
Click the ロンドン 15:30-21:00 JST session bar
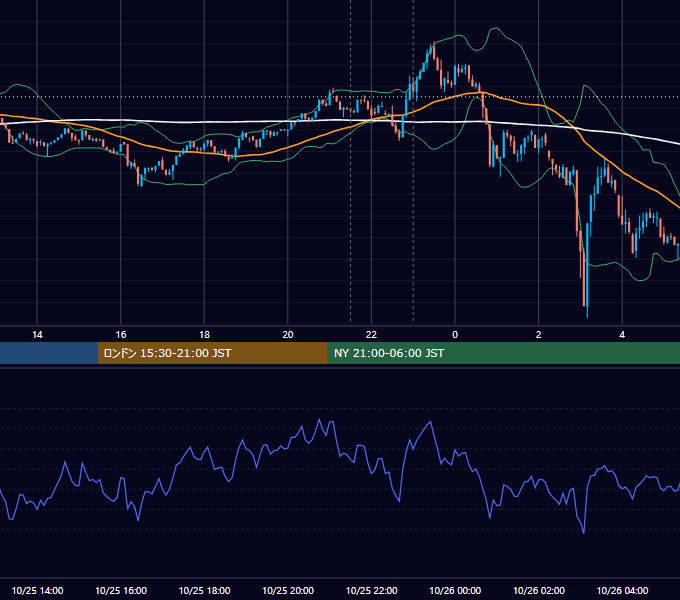point(212,353)
